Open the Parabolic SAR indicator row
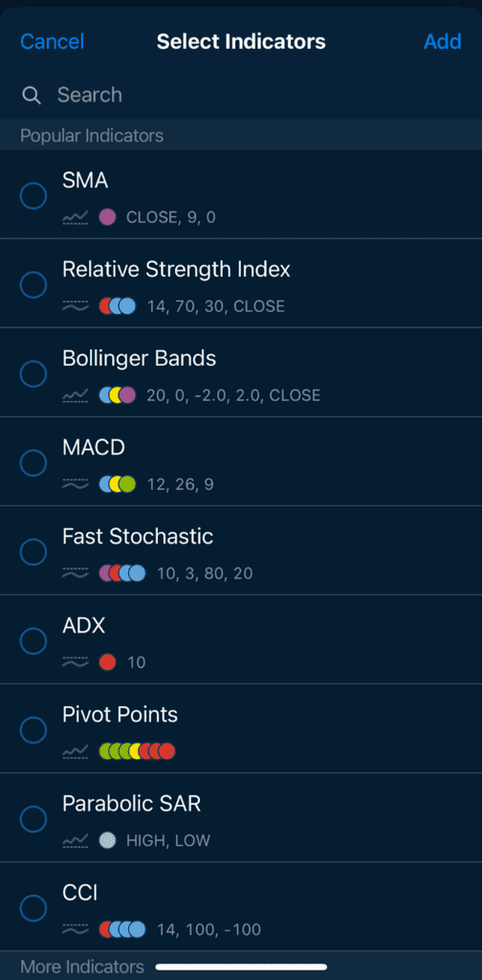 click(241, 817)
